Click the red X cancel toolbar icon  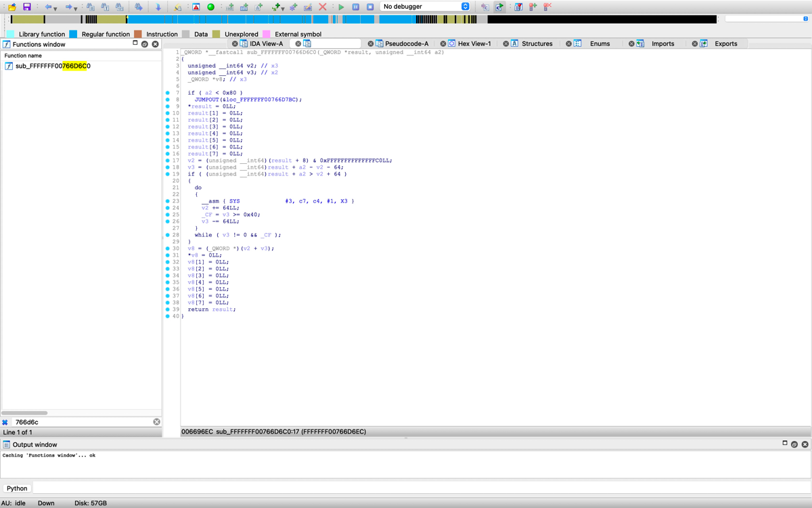coord(323,7)
